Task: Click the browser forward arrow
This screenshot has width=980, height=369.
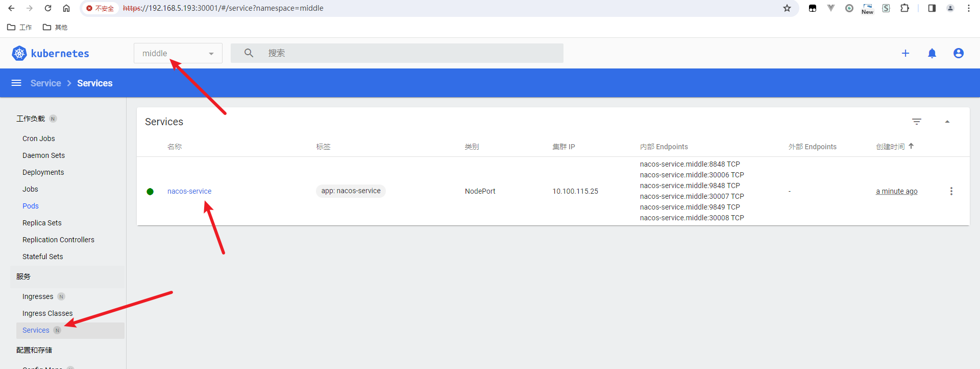Action: coord(30,8)
